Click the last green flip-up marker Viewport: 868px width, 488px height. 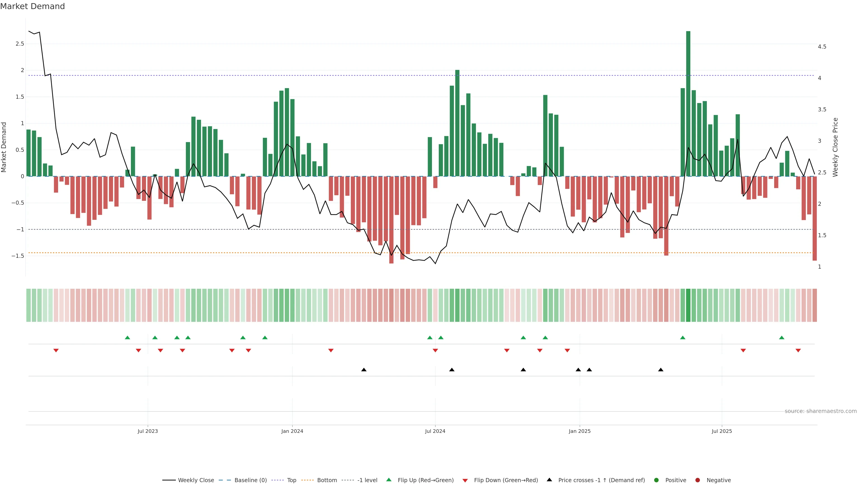782,338
